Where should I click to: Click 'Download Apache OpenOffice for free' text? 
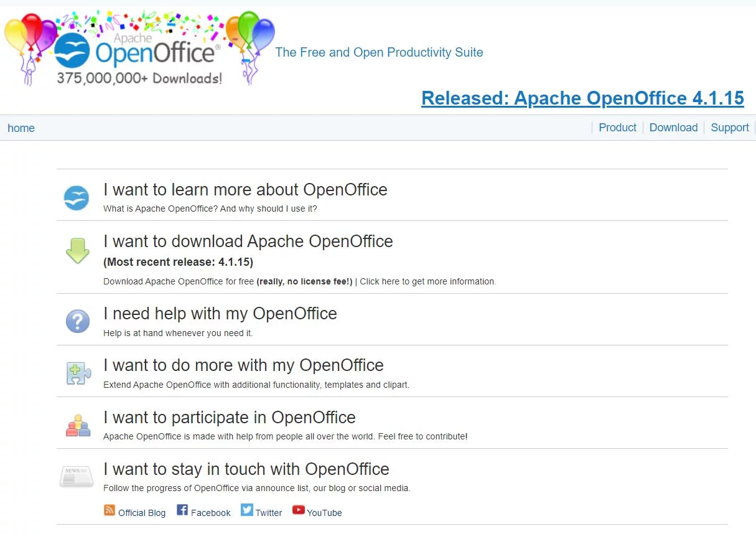pos(179,281)
